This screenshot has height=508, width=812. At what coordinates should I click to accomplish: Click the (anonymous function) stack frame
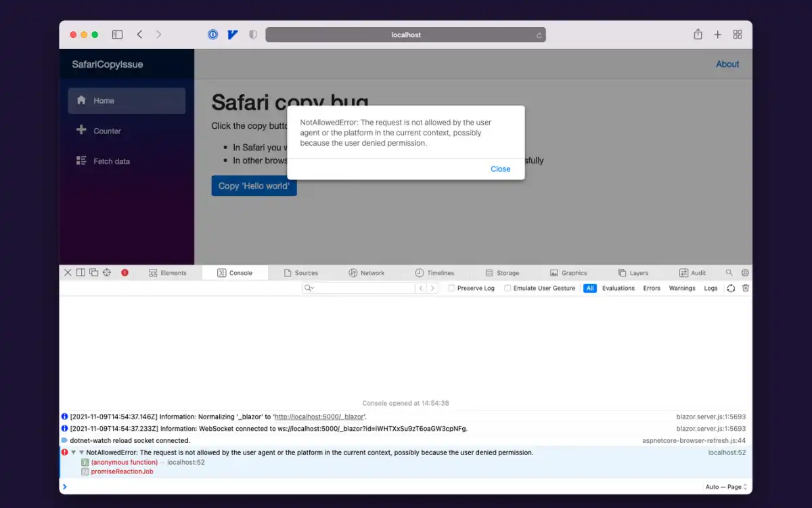125,463
